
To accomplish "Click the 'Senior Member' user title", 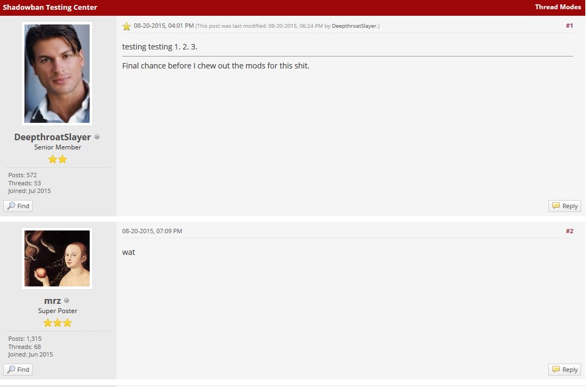I will (58, 147).
